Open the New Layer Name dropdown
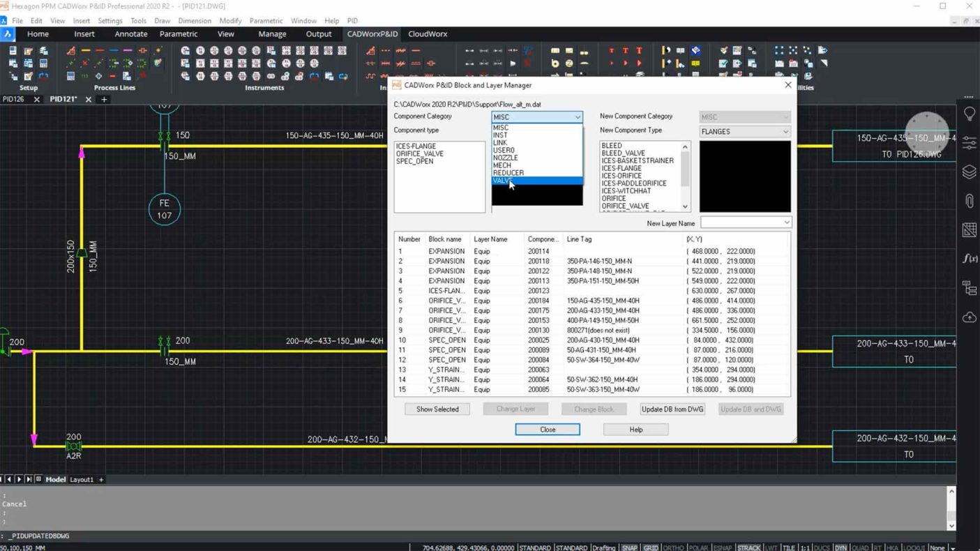This screenshot has width=980, height=551. (746, 222)
